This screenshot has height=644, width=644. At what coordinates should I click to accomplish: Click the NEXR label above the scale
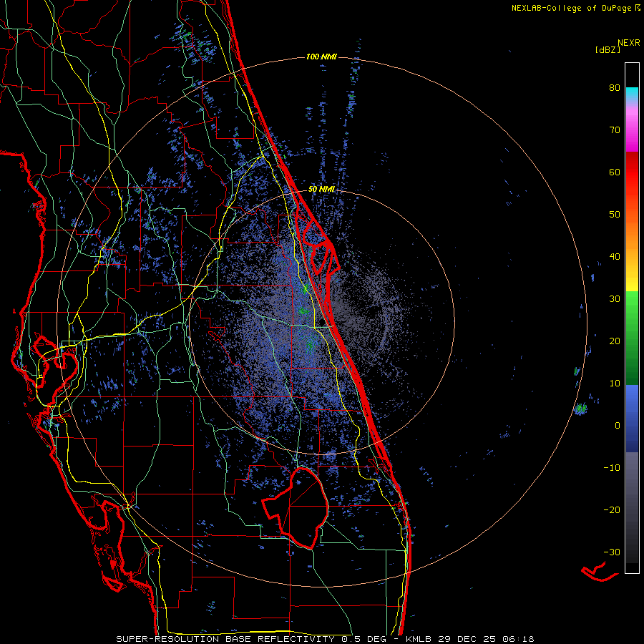click(628, 42)
